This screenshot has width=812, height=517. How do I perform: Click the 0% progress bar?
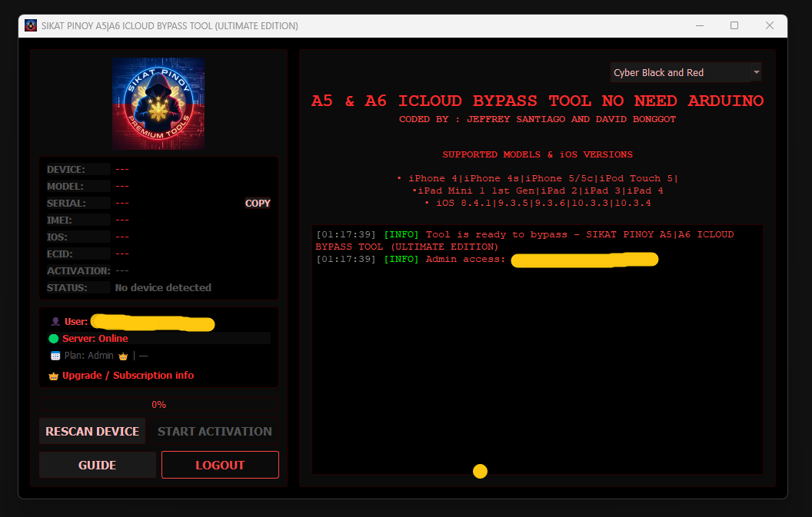pos(159,404)
